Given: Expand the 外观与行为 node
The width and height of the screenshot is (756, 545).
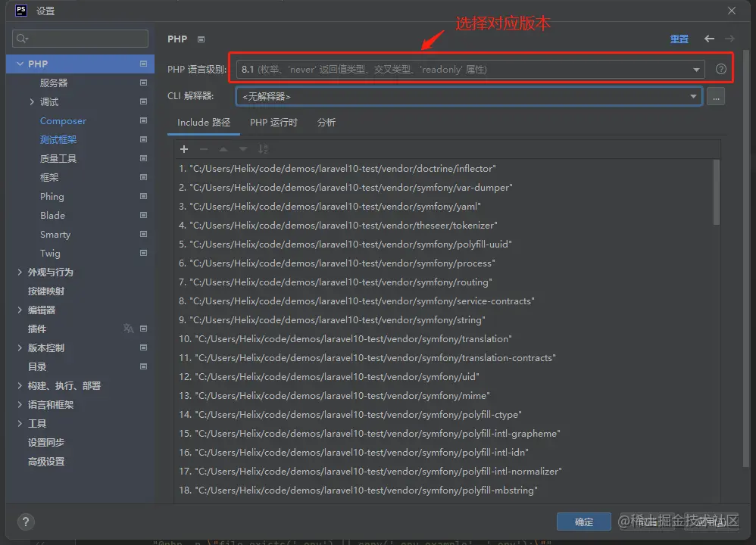Looking at the screenshot, I should coord(20,272).
